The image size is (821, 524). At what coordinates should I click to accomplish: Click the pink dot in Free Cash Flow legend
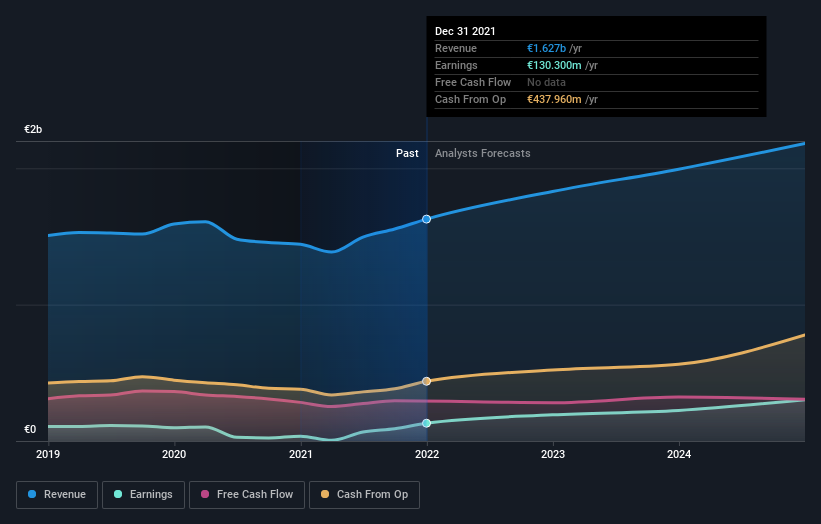[x=205, y=494]
